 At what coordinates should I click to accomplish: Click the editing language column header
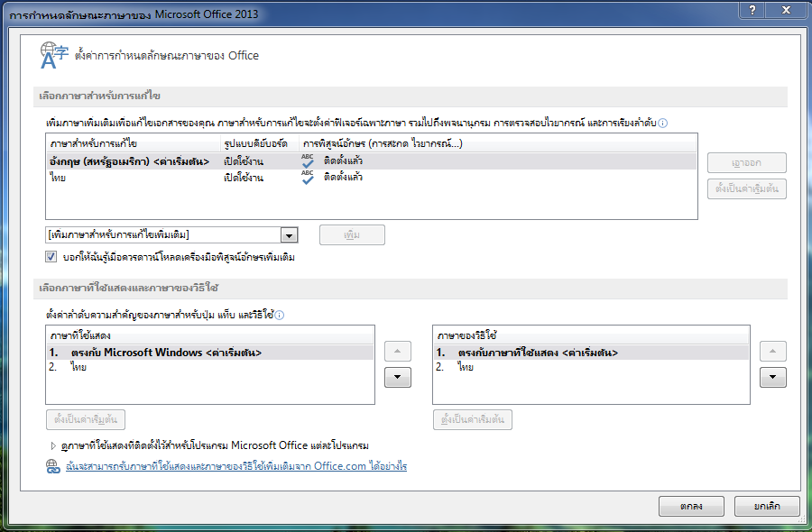click(134, 143)
